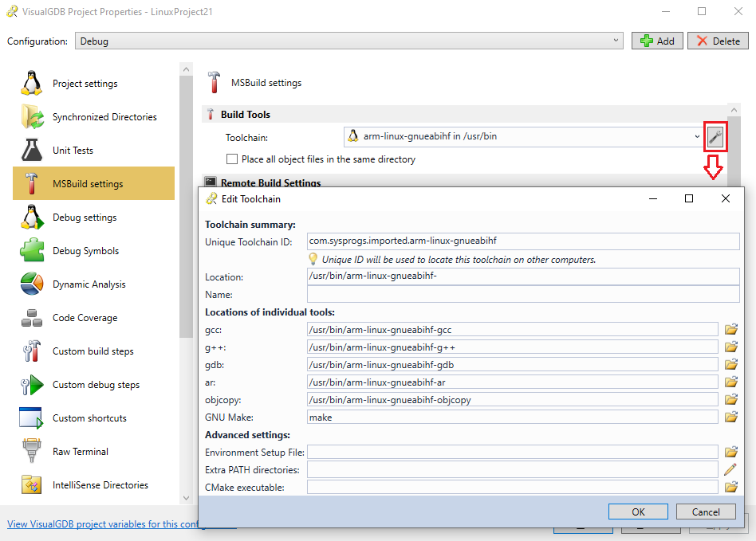
Task: Browse for the g++ executable
Action: pyautogui.click(x=731, y=347)
